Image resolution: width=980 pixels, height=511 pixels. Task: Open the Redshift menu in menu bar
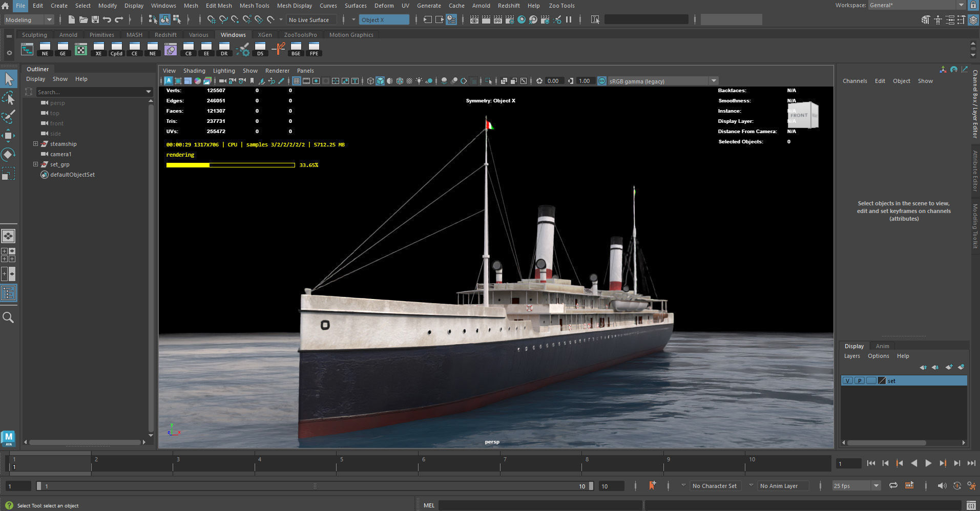508,6
